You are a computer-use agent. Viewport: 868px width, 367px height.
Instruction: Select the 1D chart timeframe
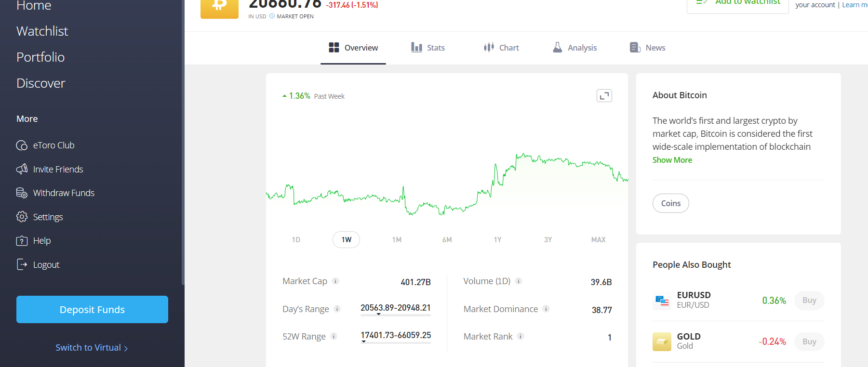pyautogui.click(x=296, y=240)
